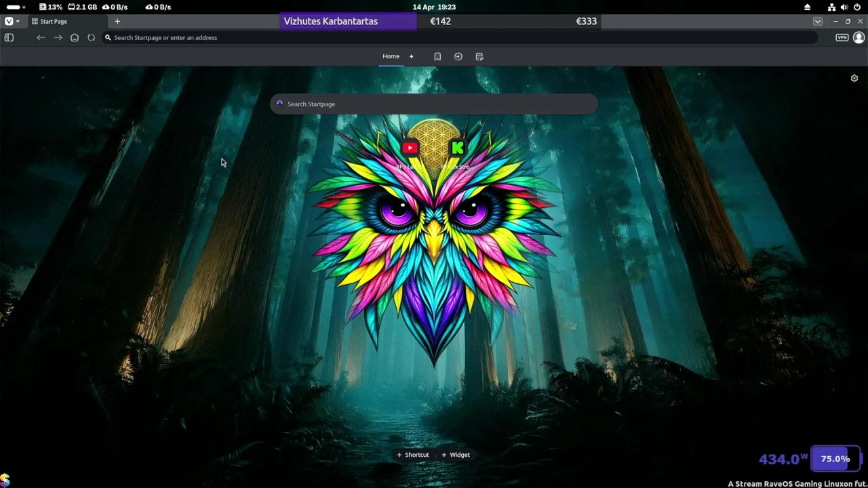The width and height of the screenshot is (868, 488).
Task: Click the Activities workspace indicator
Action: tap(16, 7)
